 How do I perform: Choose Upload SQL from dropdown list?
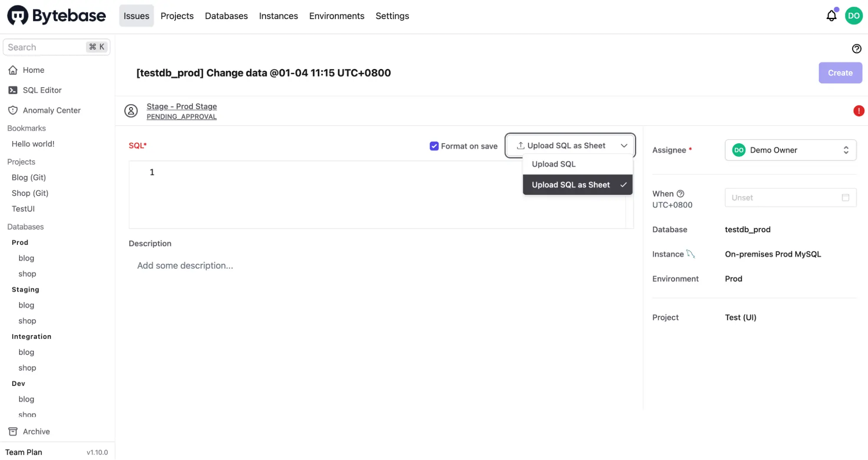554,164
